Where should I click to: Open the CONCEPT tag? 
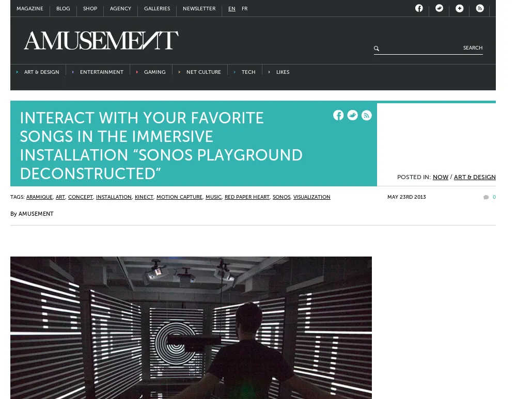[81, 197]
